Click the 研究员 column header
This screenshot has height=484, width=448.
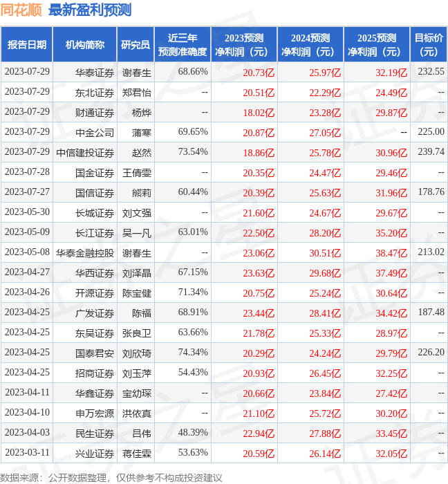coord(136,45)
